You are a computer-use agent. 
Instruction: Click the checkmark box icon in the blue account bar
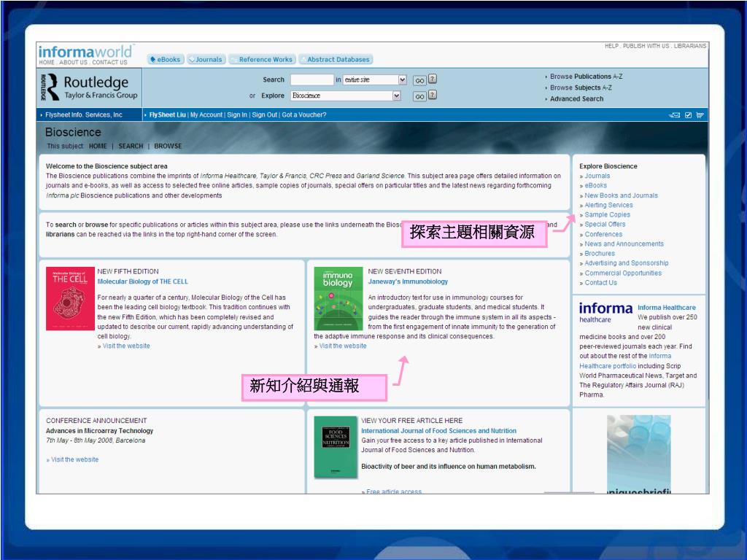(x=688, y=114)
